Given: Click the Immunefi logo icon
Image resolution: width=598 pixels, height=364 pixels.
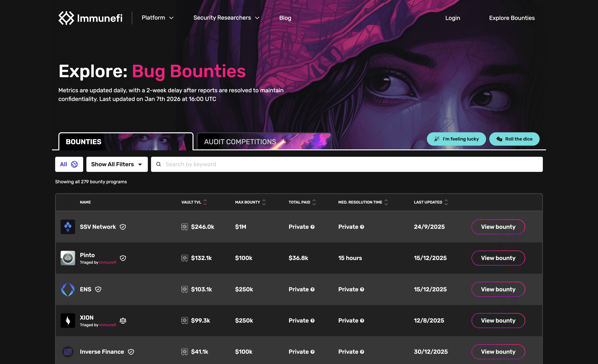Looking at the screenshot, I should coord(66,18).
